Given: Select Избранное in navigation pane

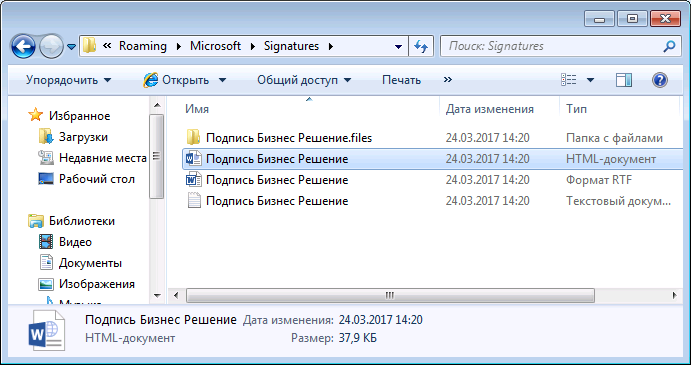Looking at the screenshot, I should 79,116.
